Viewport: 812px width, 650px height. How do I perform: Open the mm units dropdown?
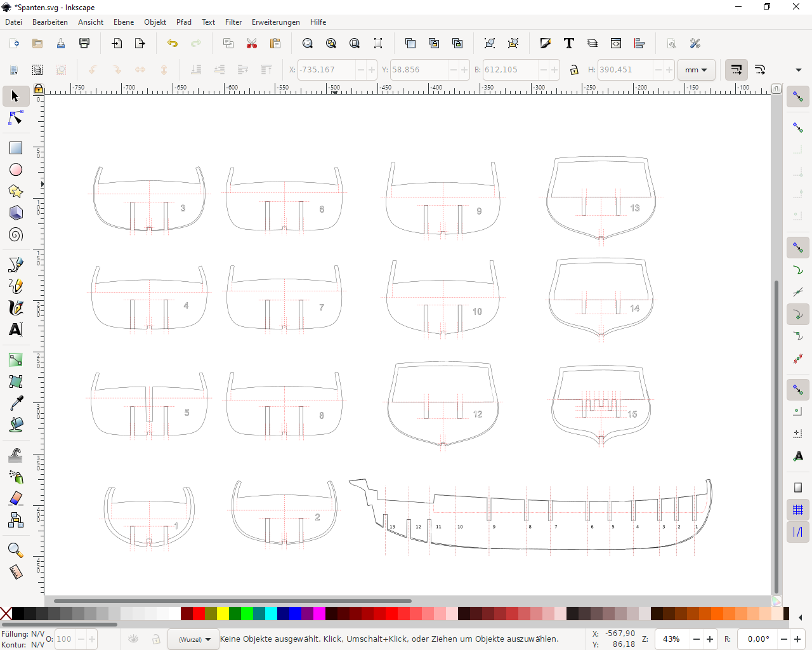(696, 70)
